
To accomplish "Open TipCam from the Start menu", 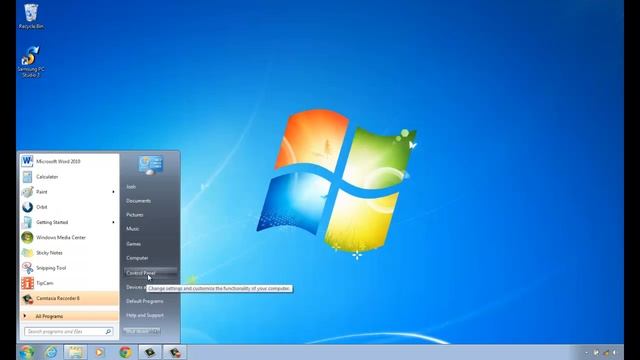I will click(x=69, y=283).
